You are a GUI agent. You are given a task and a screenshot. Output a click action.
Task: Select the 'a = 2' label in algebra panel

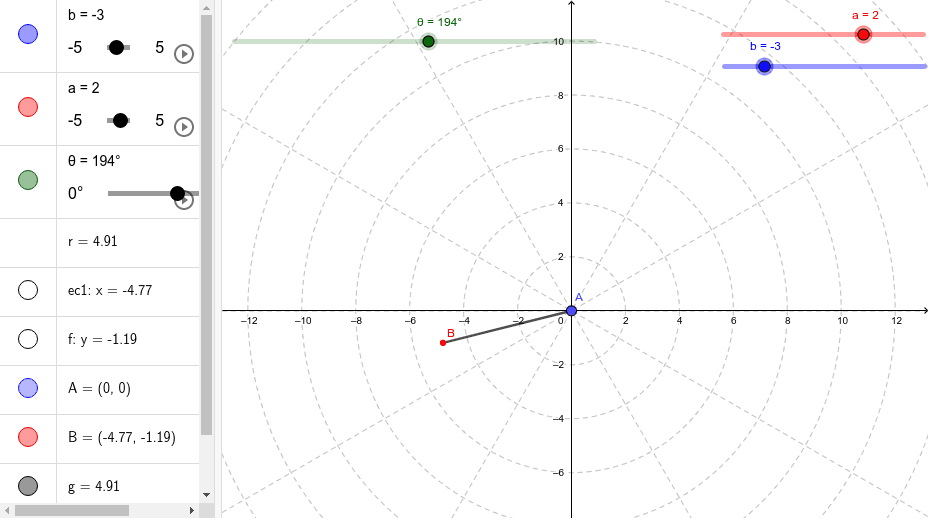[84, 88]
